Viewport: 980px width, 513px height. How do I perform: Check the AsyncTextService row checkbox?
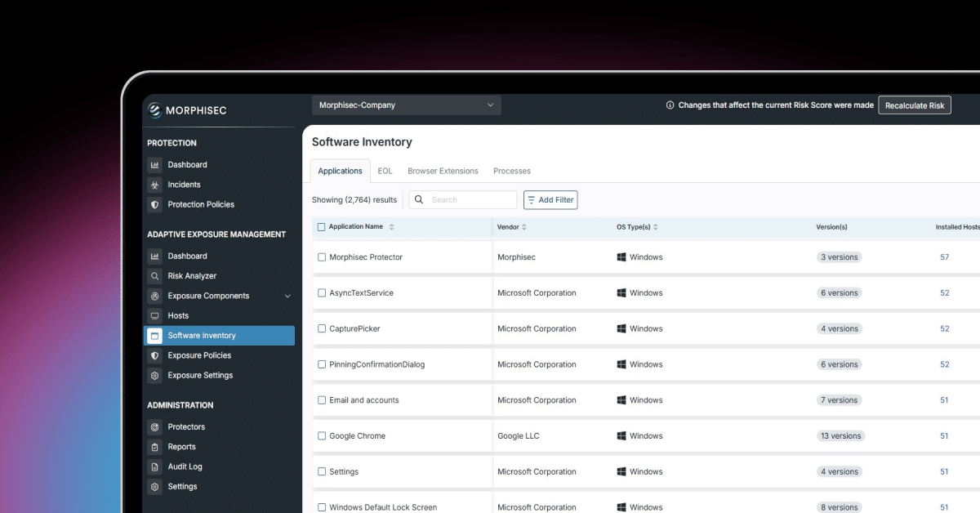tap(322, 293)
